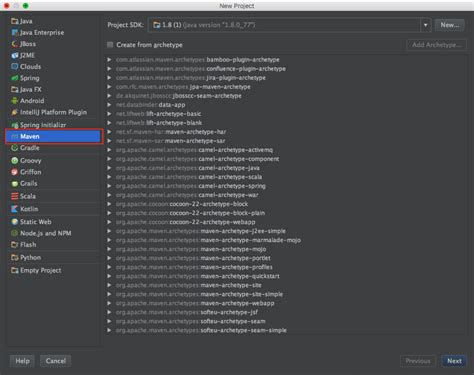The height and width of the screenshot is (375, 474).
Task: Select the Spring Initializr icon
Action: pyautogui.click(x=14, y=125)
